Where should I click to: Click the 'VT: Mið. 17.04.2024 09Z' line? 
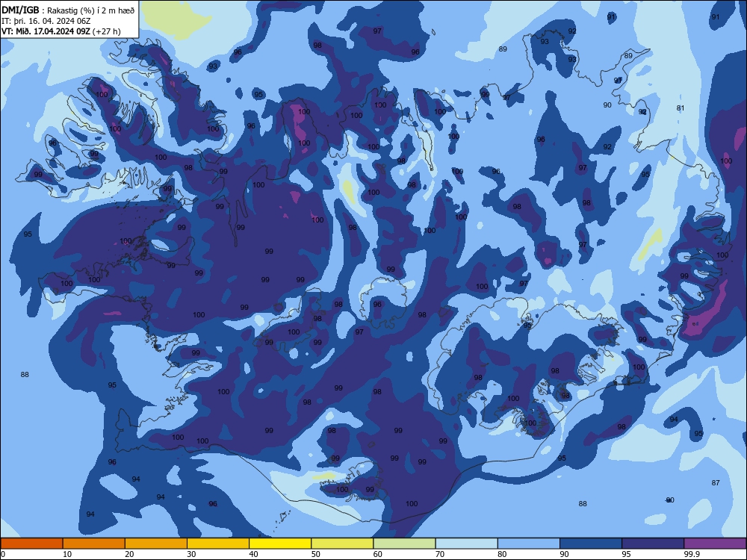tap(46, 31)
